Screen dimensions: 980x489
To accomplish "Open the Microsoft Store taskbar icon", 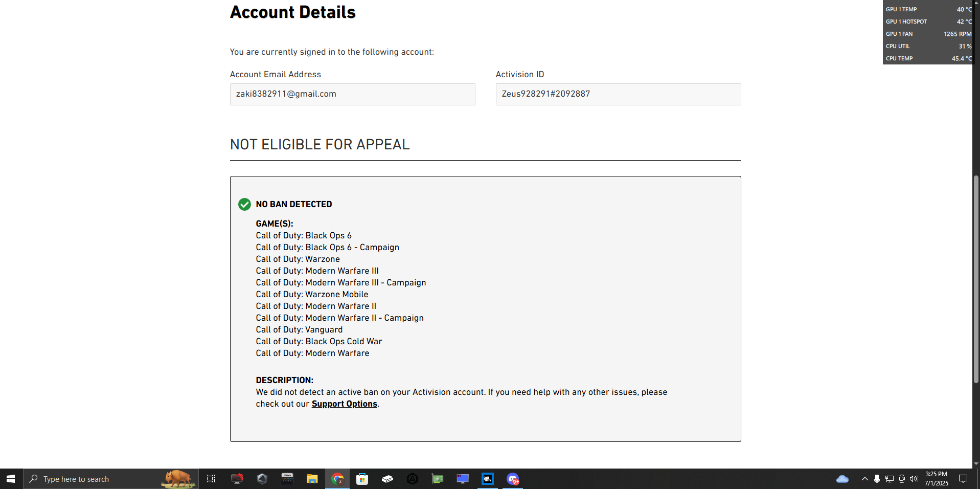I will point(362,479).
